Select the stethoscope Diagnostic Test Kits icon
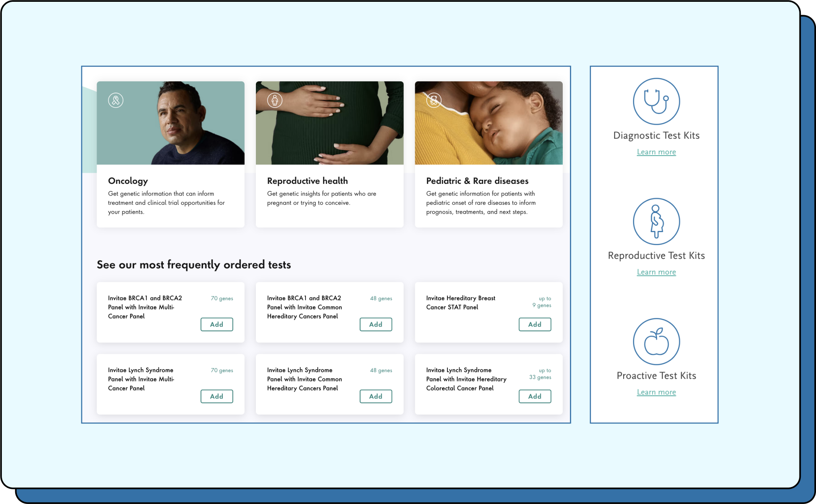Image resolution: width=816 pixels, height=504 pixels. click(x=656, y=102)
